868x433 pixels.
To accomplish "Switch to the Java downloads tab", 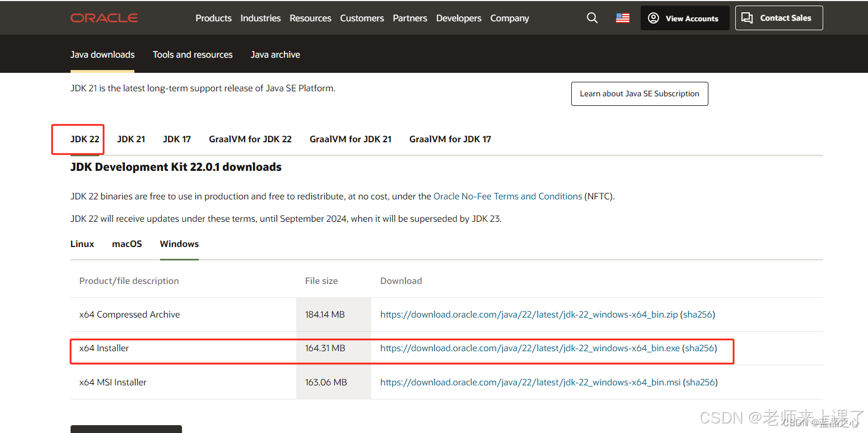I will [102, 54].
